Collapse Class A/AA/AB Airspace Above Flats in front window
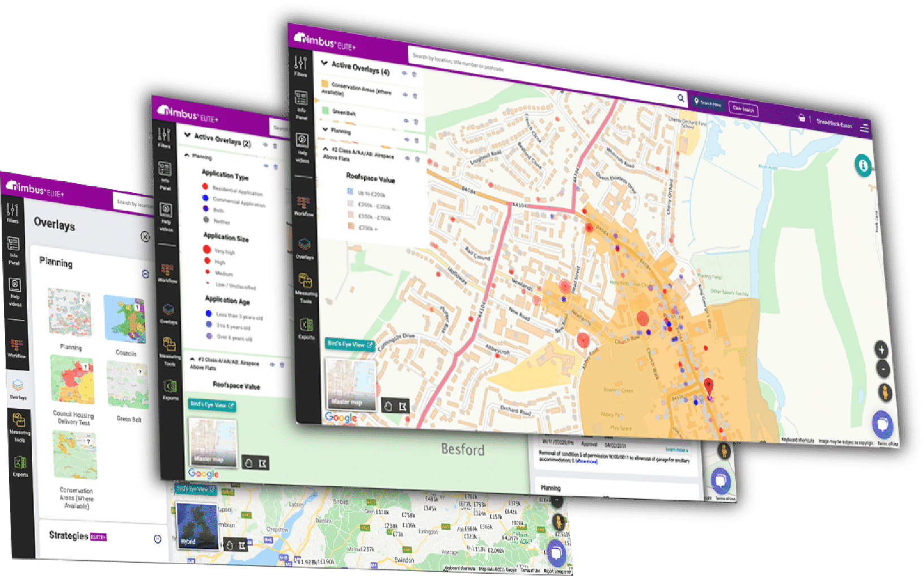Screen dimensions: 924x576 (x=326, y=149)
